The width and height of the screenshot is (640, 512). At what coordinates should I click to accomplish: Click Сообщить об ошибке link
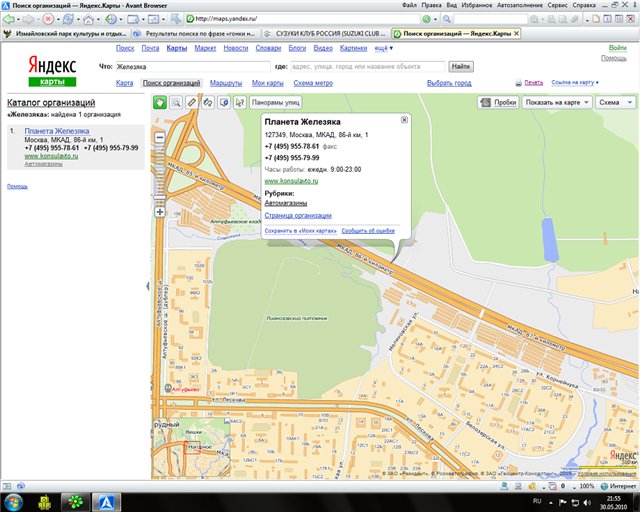pos(368,231)
